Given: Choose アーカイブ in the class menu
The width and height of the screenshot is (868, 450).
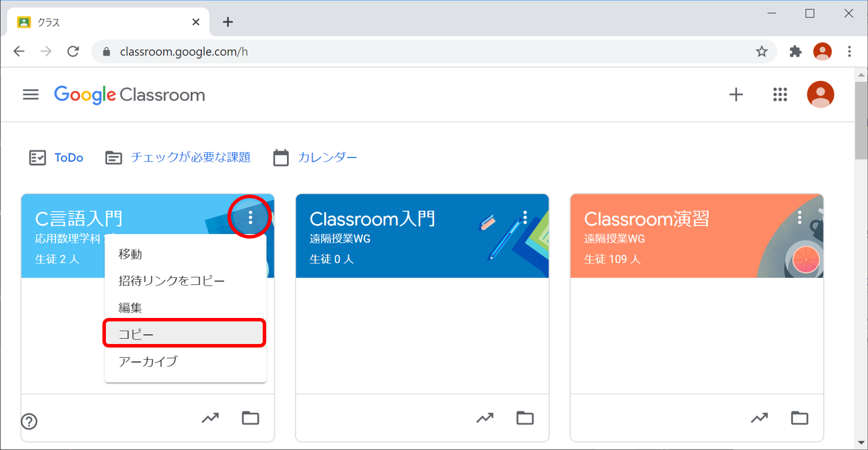Looking at the screenshot, I should point(185,361).
